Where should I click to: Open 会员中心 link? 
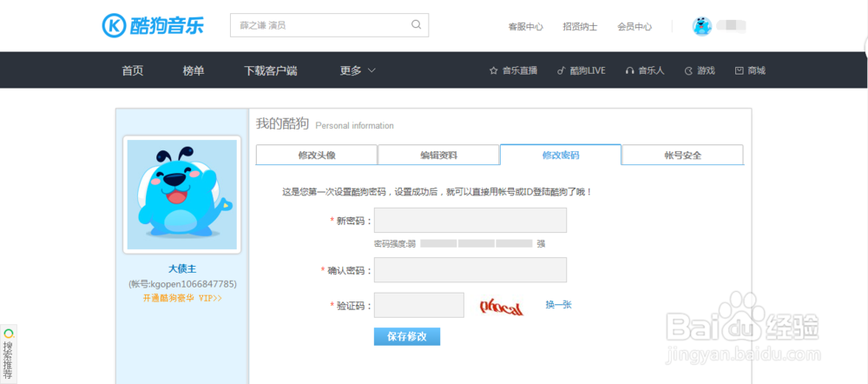point(635,27)
